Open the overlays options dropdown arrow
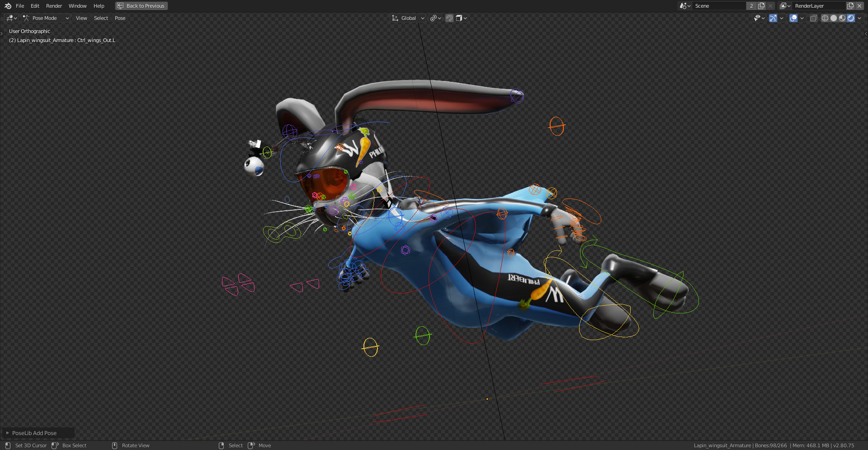This screenshot has width=868, height=450. (802, 18)
